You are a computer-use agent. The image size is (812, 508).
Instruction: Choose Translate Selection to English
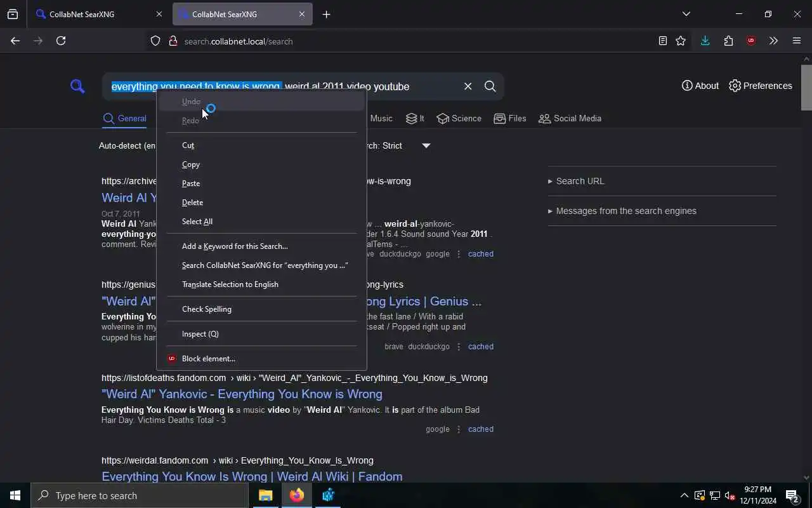pos(261,284)
